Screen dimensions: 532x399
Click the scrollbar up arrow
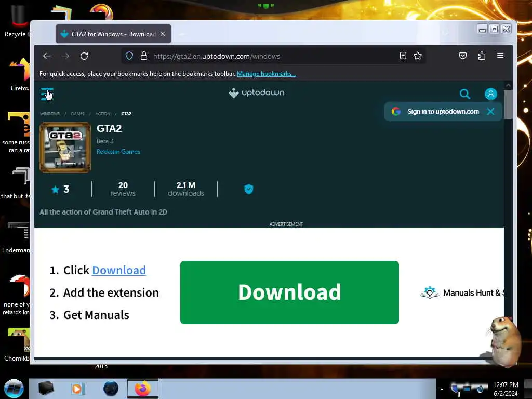point(508,85)
